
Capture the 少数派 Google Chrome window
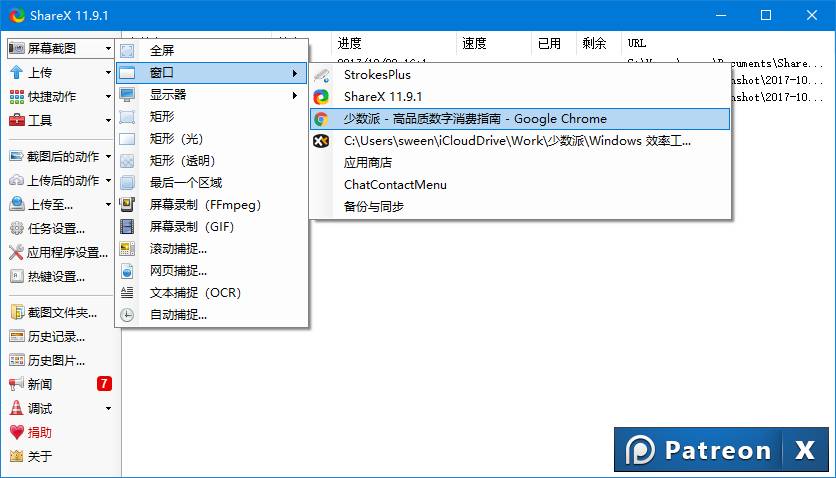520,119
